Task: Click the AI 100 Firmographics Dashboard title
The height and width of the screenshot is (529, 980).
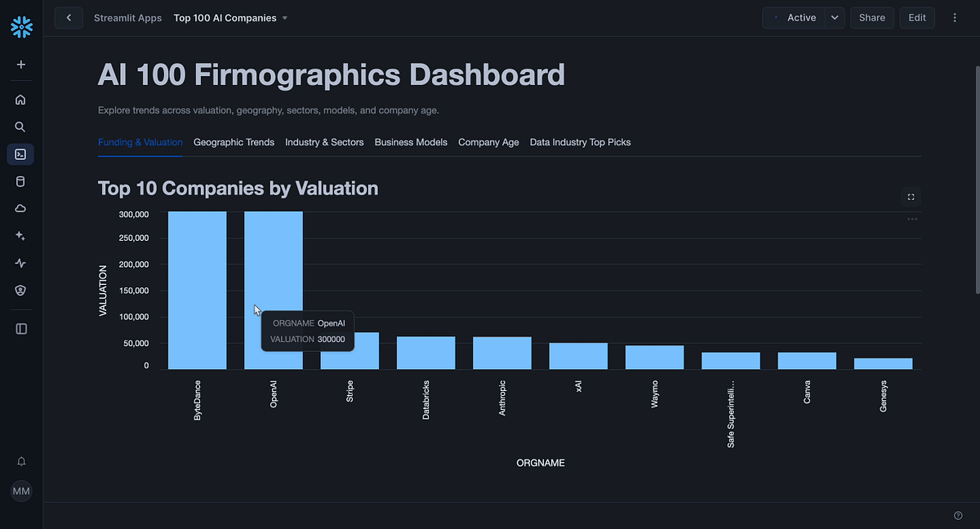Action: [x=331, y=75]
